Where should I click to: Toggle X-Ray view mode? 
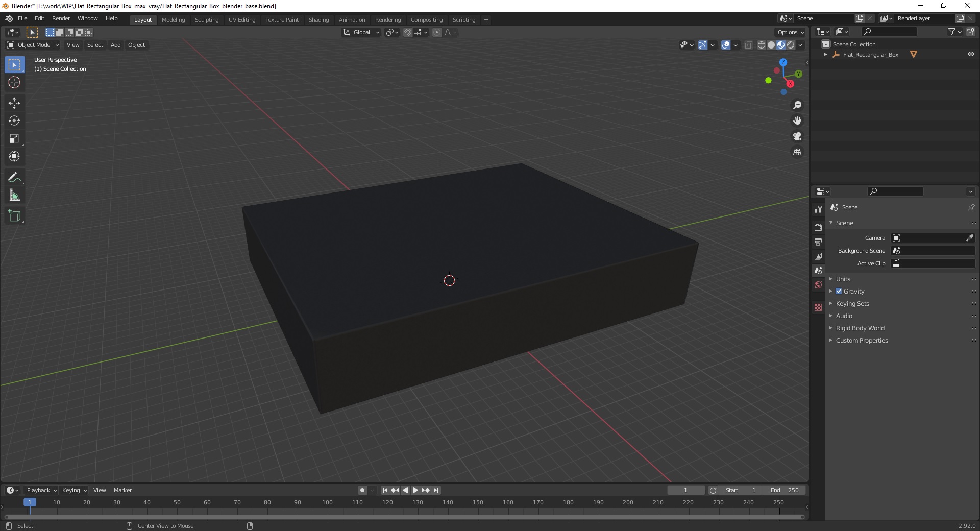(x=749, y=45)
